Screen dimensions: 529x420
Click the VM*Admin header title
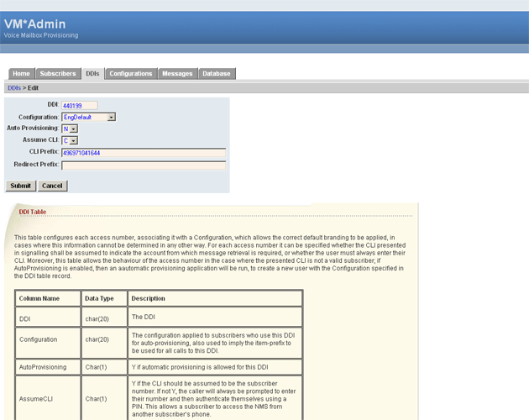pos(34,24)
